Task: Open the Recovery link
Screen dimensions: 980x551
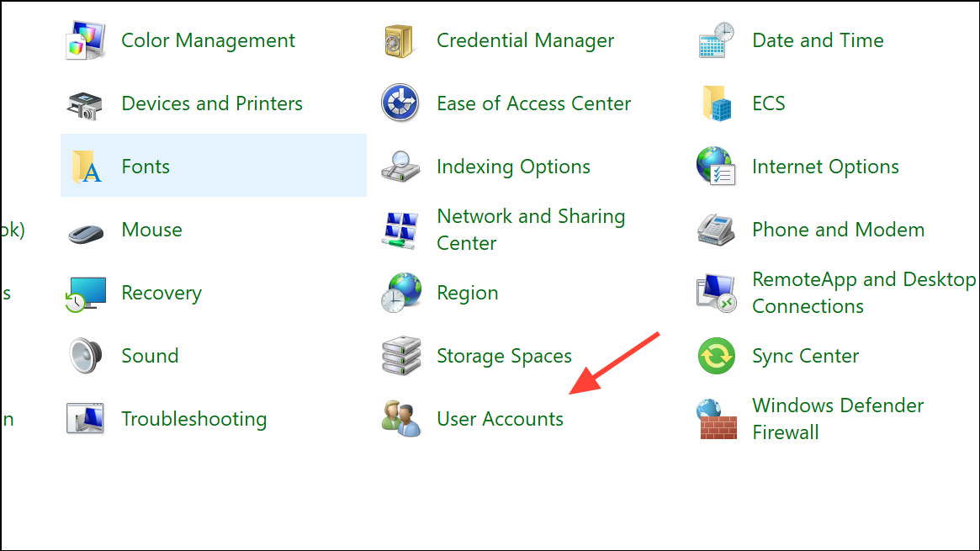Action: click(162, 293)
